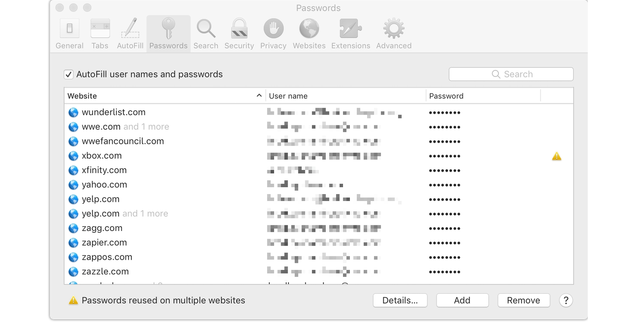Select the Passwords tab
Image resolution: width=644 pixels, height=322 pixels.
pos(168,34)
